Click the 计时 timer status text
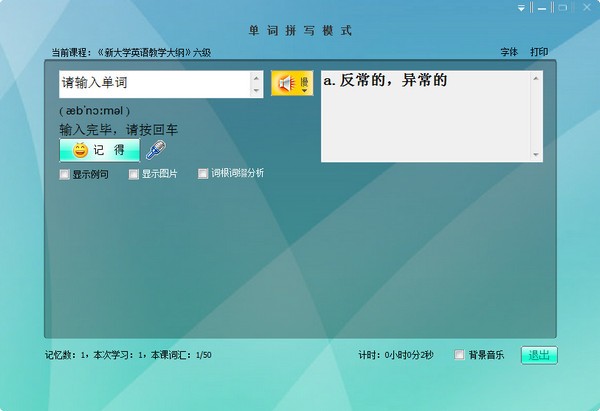The image size is (600, 411). tap(396, 355)
